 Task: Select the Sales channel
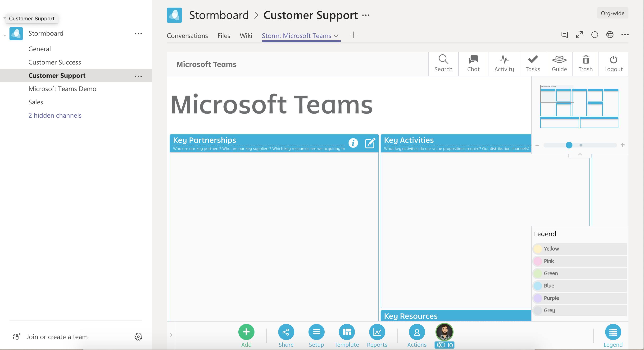pos(36,102)
